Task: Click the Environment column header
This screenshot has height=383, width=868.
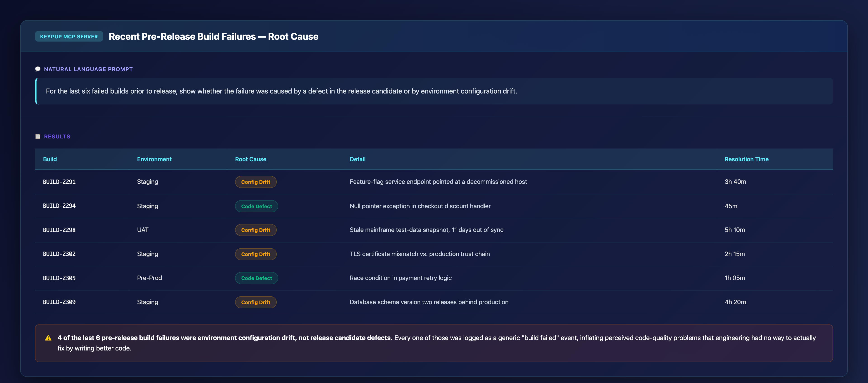Action: [154, 159]
